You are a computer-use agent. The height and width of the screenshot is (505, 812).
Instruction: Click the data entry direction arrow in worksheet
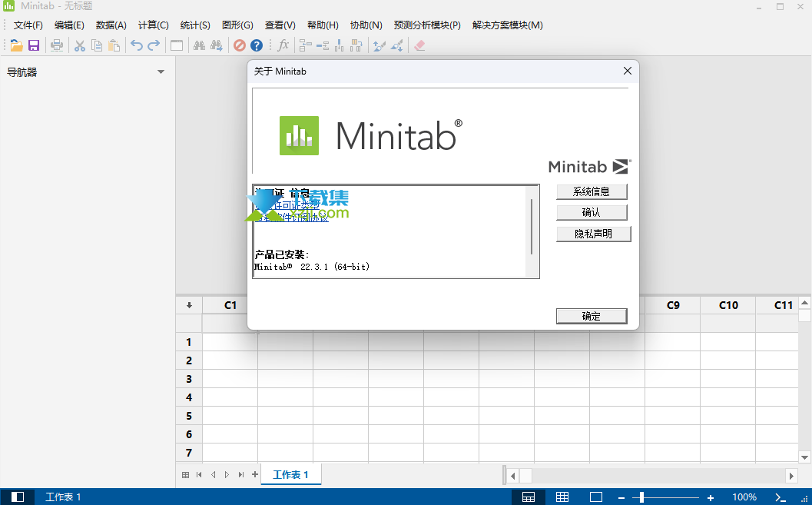pos(189,305)
